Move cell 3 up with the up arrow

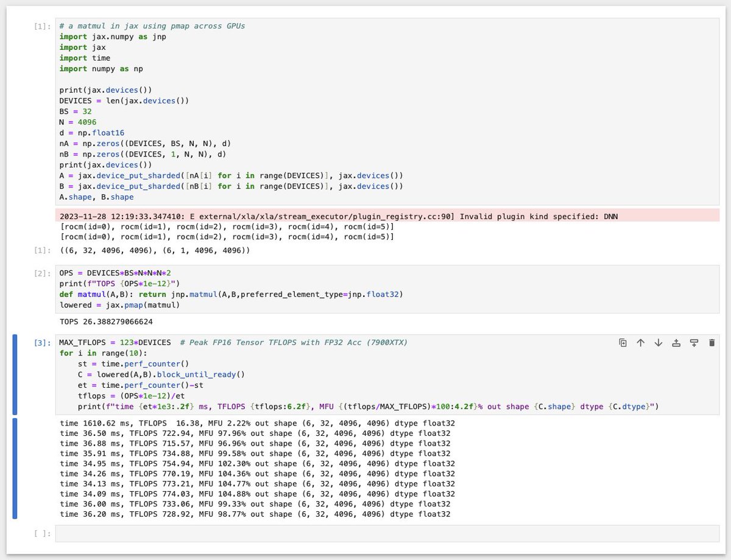tap(640, 343)
